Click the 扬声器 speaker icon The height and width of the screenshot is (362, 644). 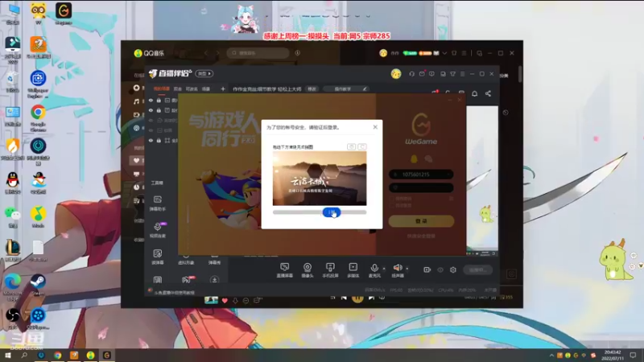point(397,268)
